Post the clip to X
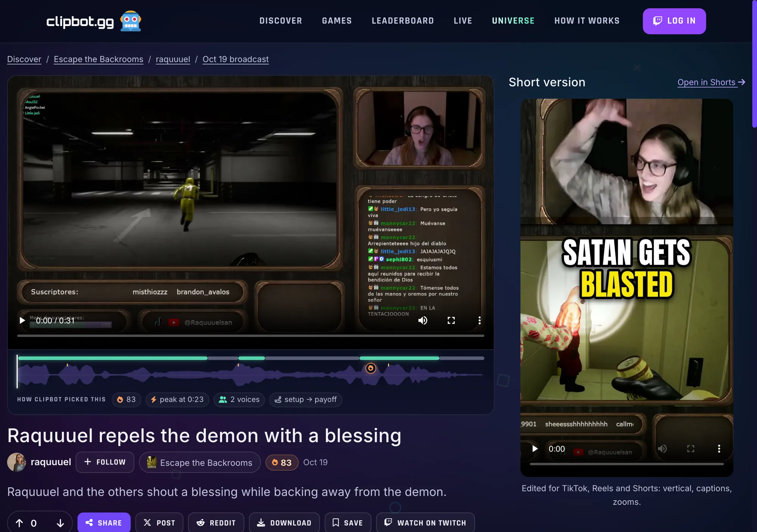The height and width of the screenshot is (532, 757). click(159, 523)
